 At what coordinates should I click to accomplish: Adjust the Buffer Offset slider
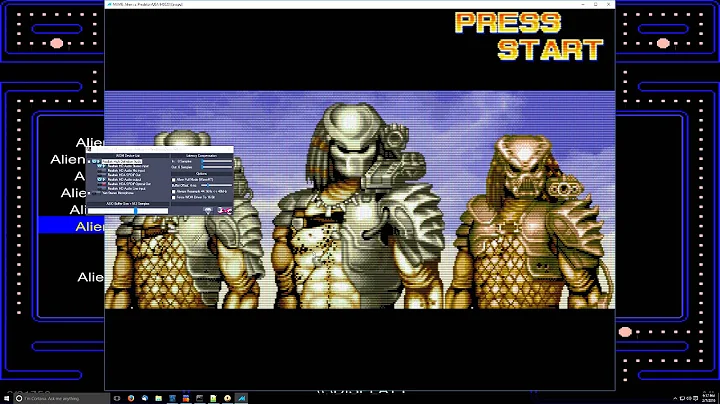(217, 185)
